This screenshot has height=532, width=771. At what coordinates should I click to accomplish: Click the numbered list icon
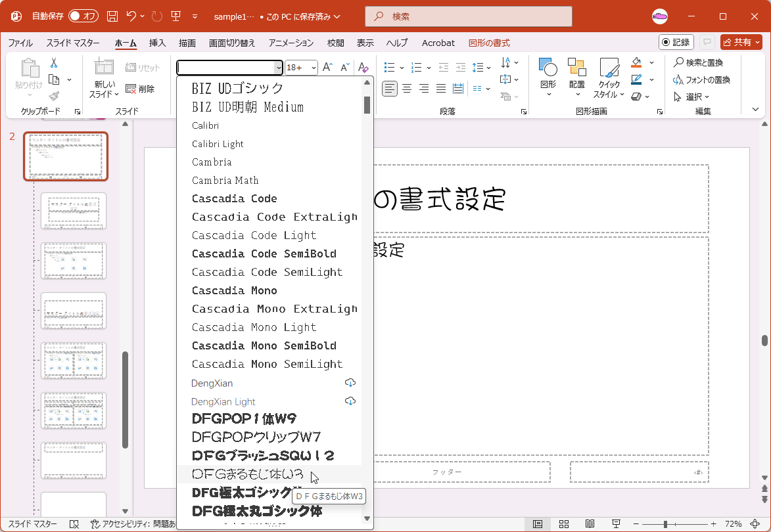click(x=417, y=67)
